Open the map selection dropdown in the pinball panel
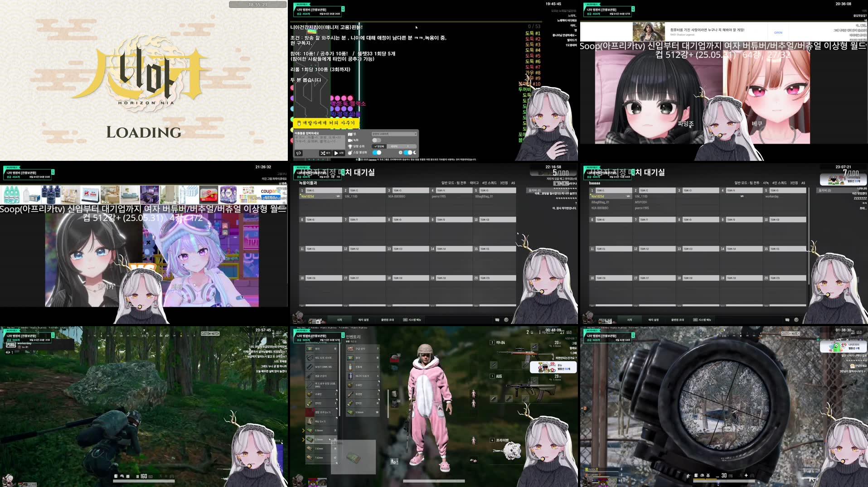 tap(394, 134)
